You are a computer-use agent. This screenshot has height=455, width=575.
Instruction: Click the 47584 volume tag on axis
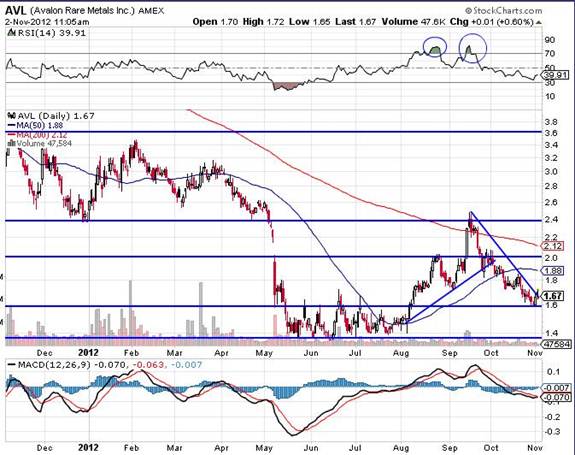557,344
